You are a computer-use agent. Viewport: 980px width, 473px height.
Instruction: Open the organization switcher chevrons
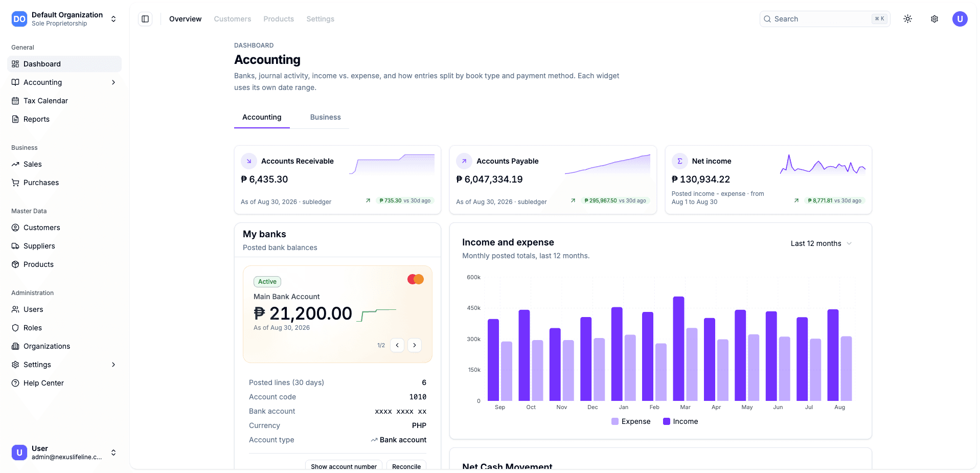(x=113, y=19)
